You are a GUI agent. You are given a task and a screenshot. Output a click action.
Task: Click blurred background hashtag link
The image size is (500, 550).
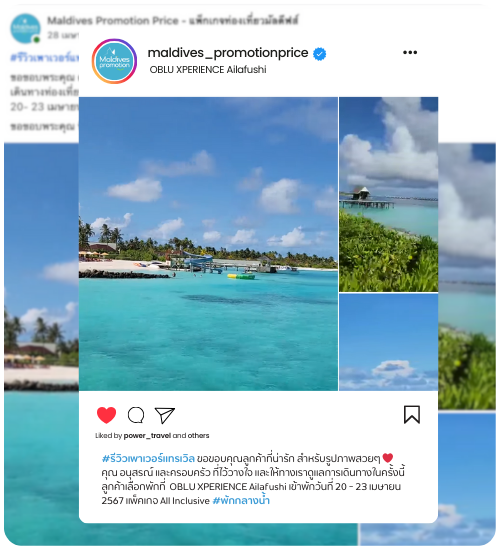point(44,58)
